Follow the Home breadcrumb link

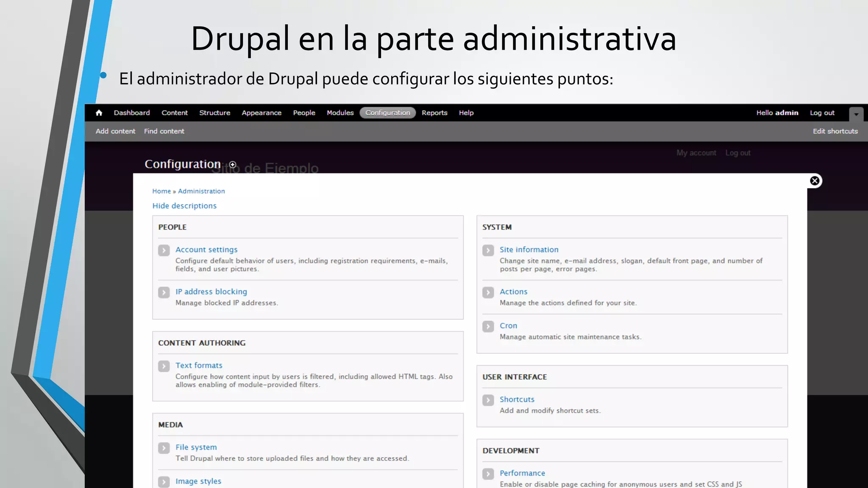pos(161,191)
